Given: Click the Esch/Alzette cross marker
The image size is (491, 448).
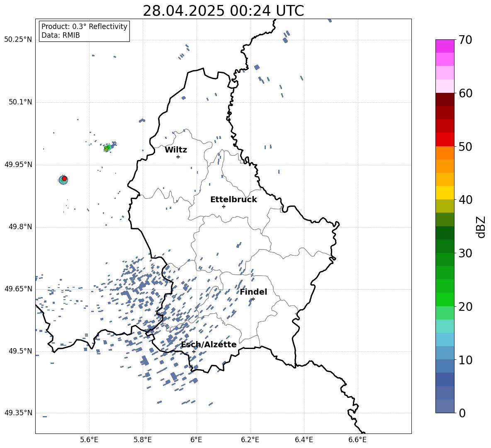Looking at the screenshot, I should tap(194, 351).
